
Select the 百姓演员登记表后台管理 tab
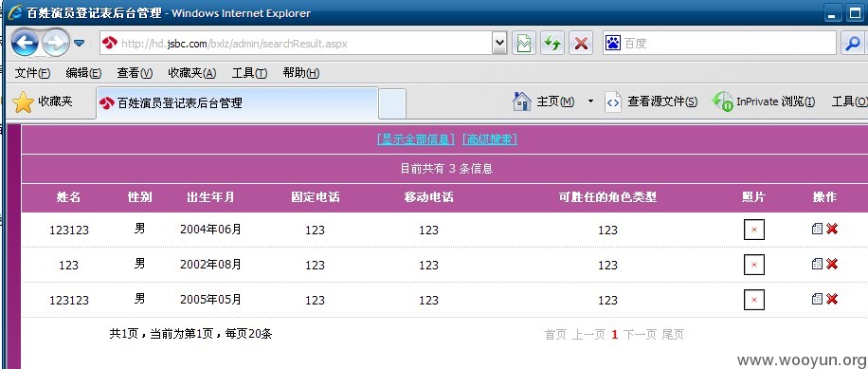tap(237, 103)
